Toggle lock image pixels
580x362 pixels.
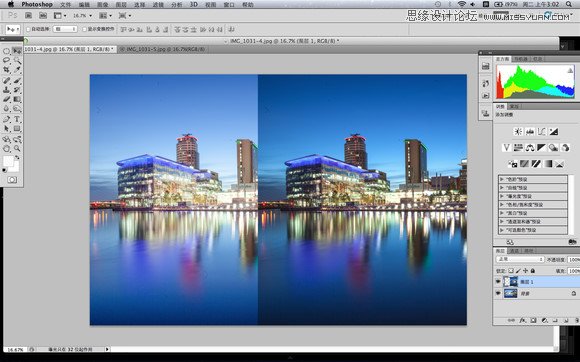pos(518,271)
